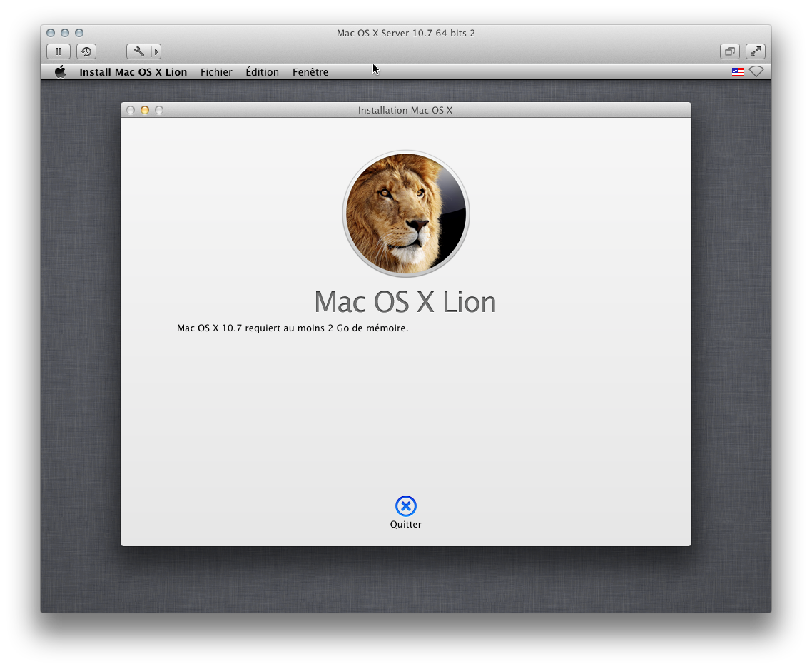Open the Apple menu
Image resolution: width=812 pixels, height=669 pixels.
[61, 72]
